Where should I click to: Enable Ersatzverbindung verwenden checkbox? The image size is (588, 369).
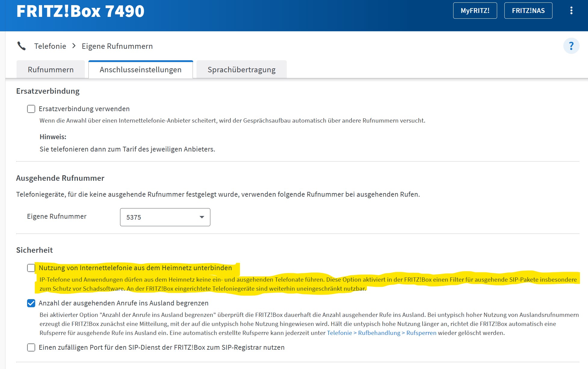[x=31, y=109]
